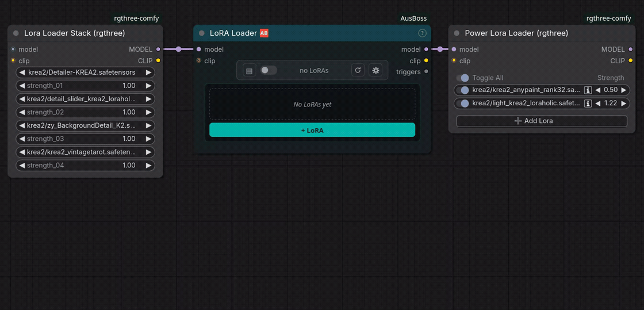The width and height of the screenshot is (644, 310).
Task: Click the link midpoint between Stack and LoRA Loader
Action: [x=178, y=49]
